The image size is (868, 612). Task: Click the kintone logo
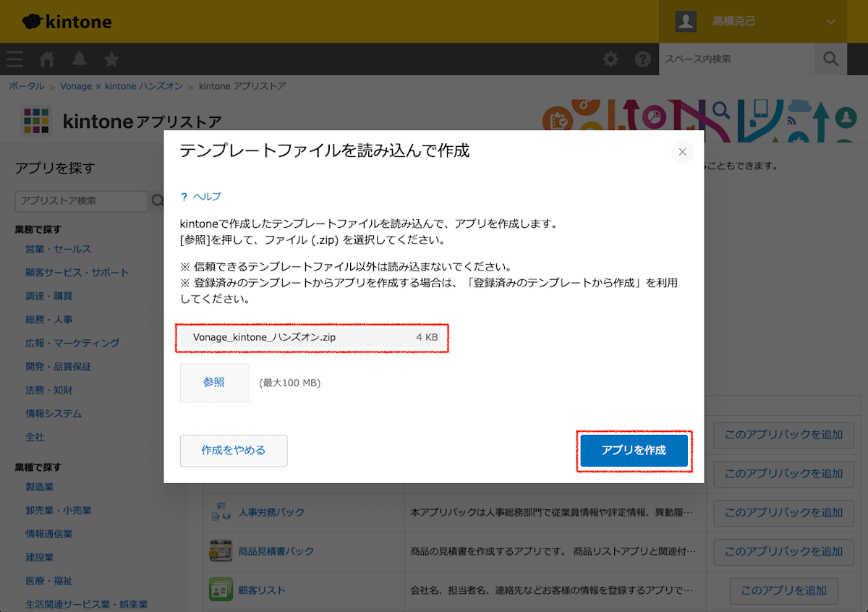(67, 21)
